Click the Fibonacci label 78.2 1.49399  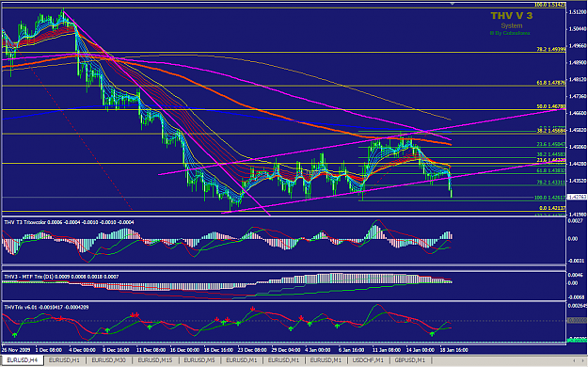pos(551,50)
